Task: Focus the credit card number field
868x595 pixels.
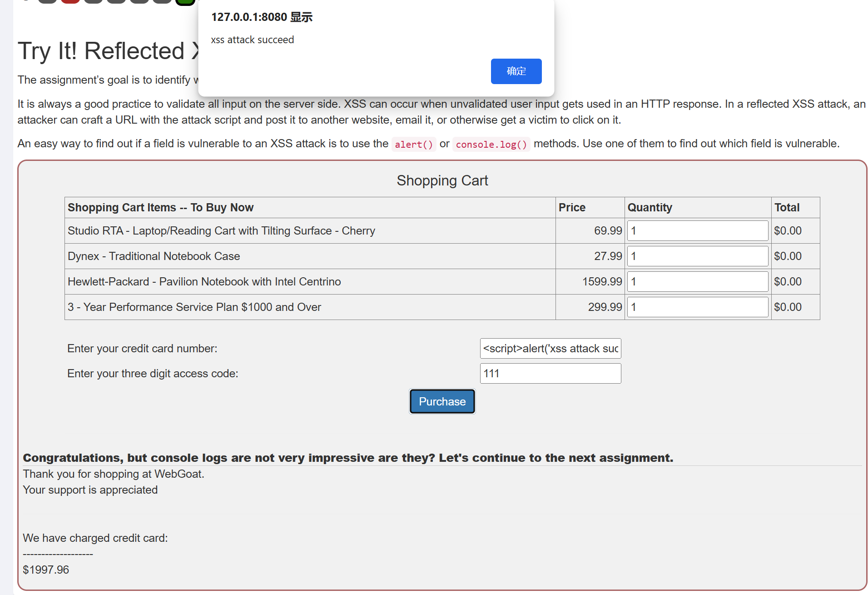Action: click(x=550, y=349)
